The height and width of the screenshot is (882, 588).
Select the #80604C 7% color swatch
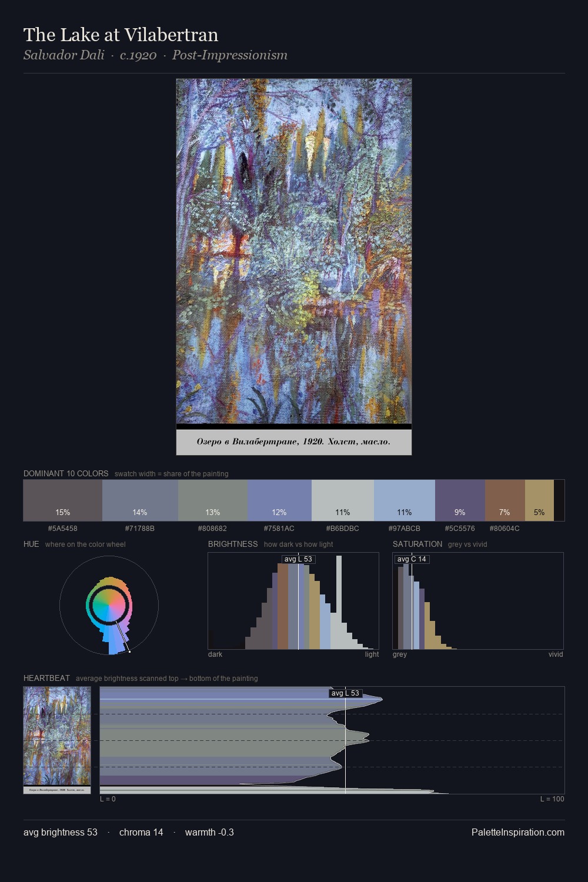[x=505, y=500]
